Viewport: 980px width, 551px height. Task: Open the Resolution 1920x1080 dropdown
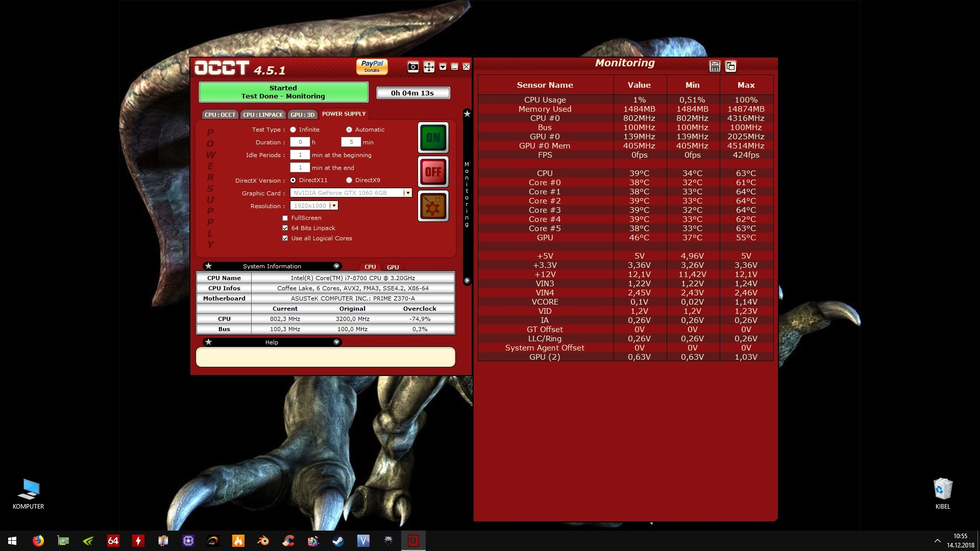(x=334, y=206)
